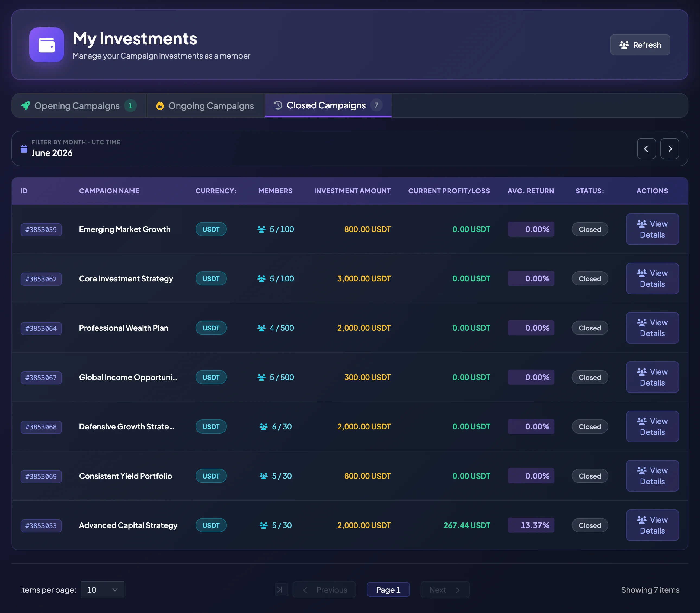Go to the next month with right chevron

[669, 149]
